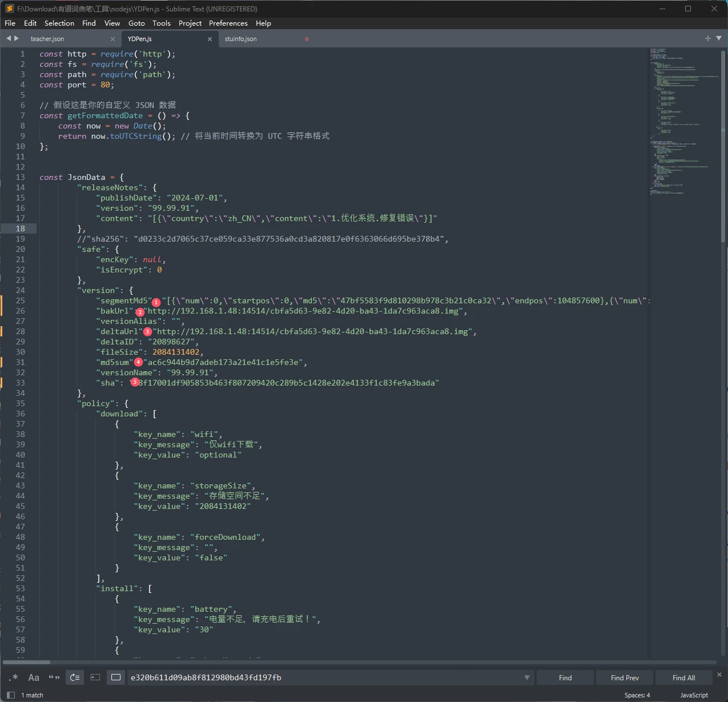
Task: Toggle regular expression search mode
Action: tap(14, 677)
